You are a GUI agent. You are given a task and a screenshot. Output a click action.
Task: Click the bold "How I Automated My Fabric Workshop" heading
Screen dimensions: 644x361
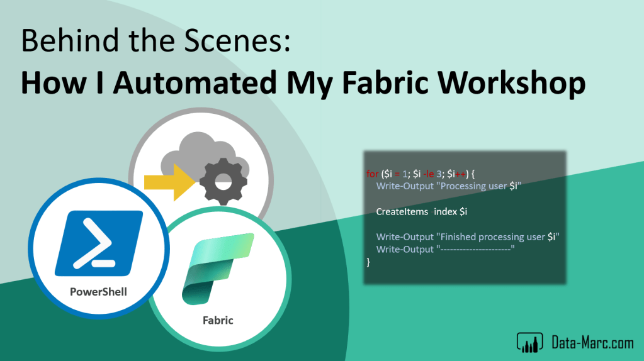pyautogui.click(x=303, y=82)
